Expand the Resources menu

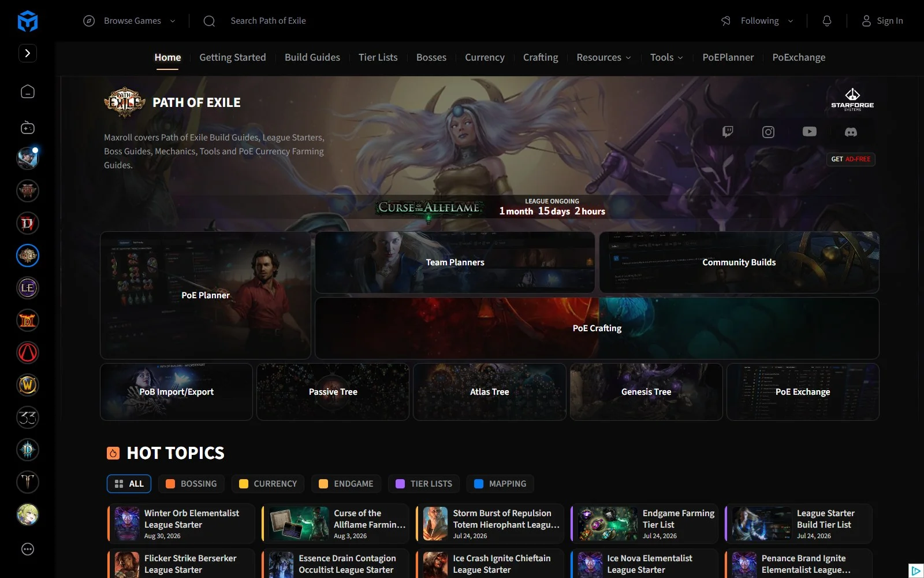(603, 57)
